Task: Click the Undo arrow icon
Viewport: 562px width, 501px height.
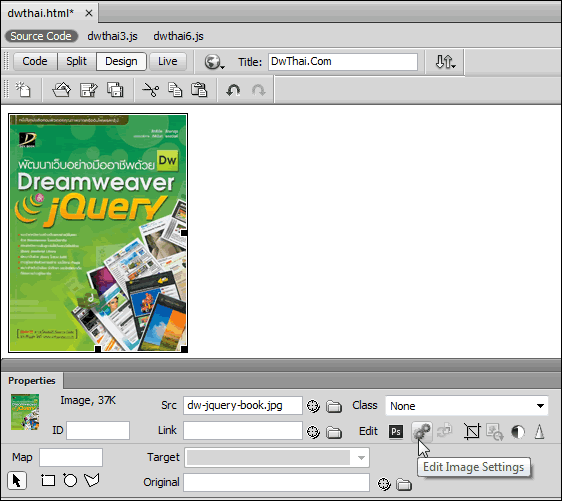Action: 233,90
